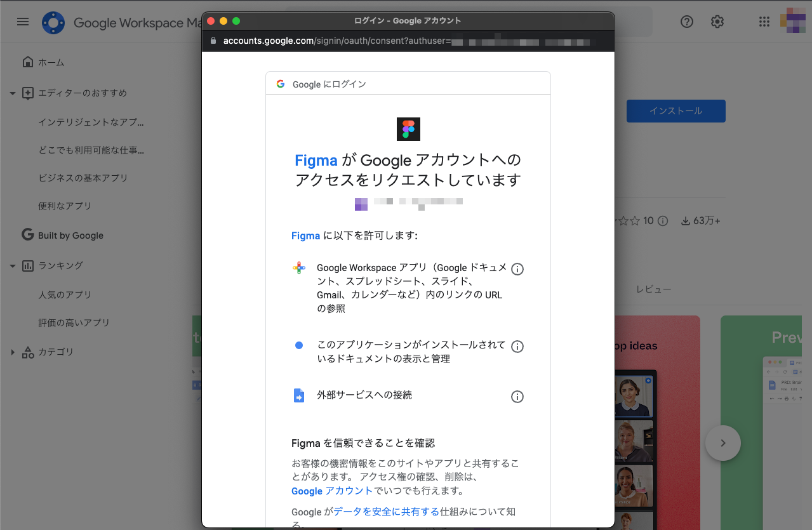Close the login popup with red button

(x=211, y=20)
